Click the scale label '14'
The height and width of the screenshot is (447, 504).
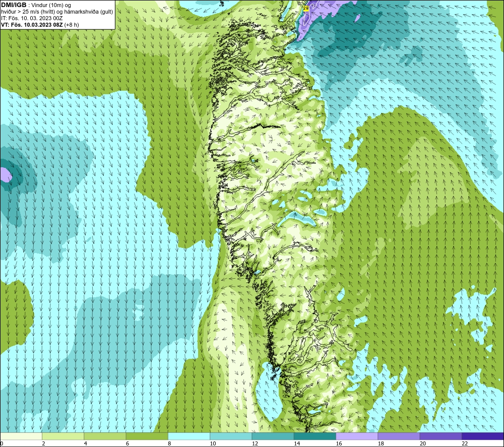(x=297, y=444)
